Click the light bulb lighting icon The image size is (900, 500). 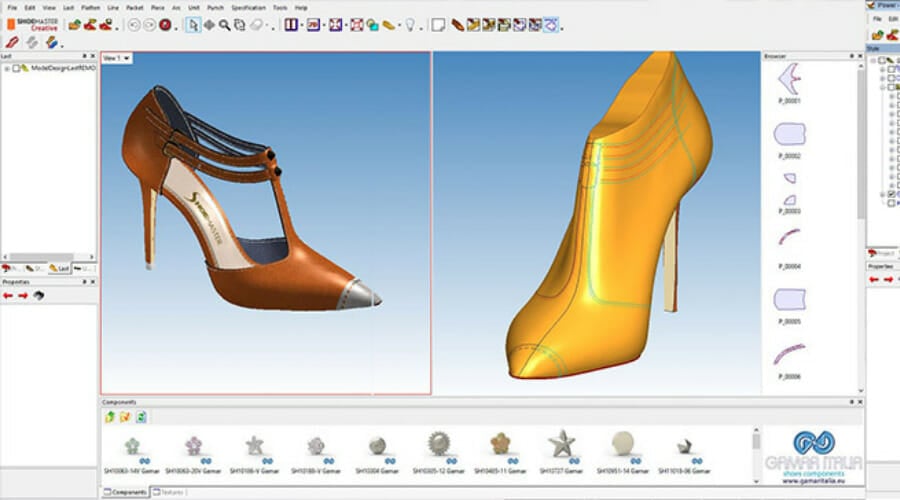coord(410,25)
